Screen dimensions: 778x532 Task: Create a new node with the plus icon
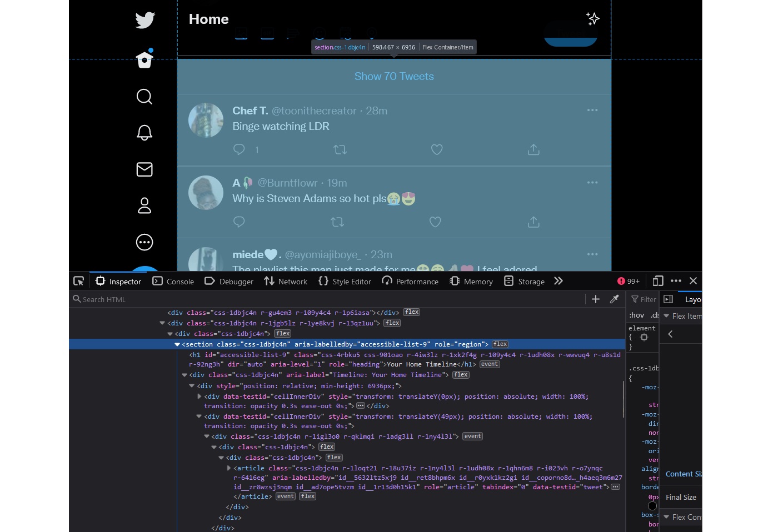[x=595, y=299]
